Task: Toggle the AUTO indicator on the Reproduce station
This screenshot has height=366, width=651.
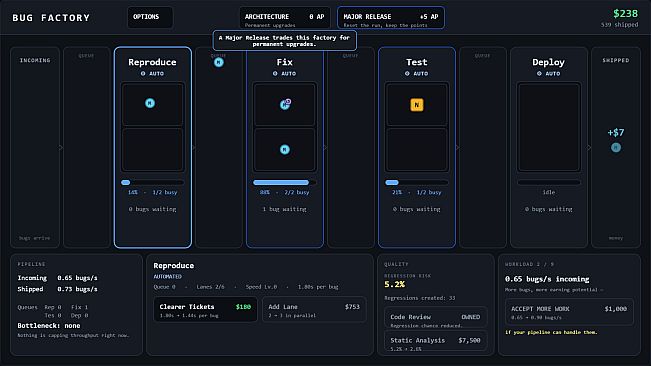Action: point(152,73)
